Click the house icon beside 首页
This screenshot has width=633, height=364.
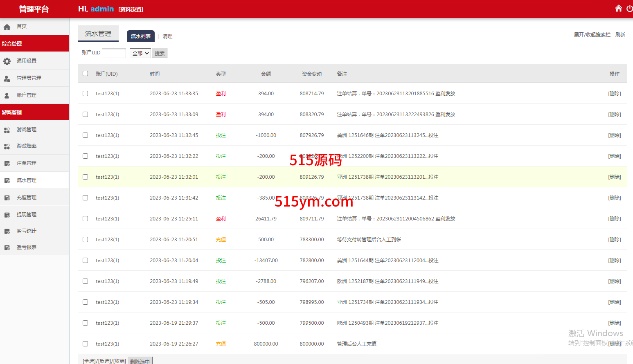[x=7, y=27]
